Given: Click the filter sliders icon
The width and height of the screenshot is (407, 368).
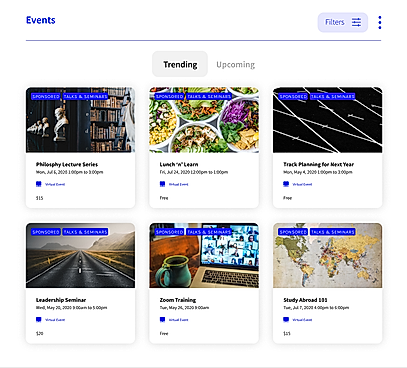Looking at the screenshot, I should point(356,22).
